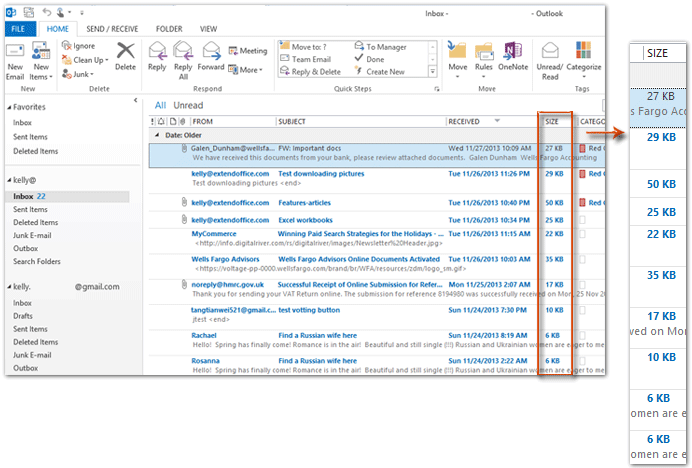This screenshot has width=692, height=468.
Task: Switch to the VIEW tab
Action: [208, 29]
